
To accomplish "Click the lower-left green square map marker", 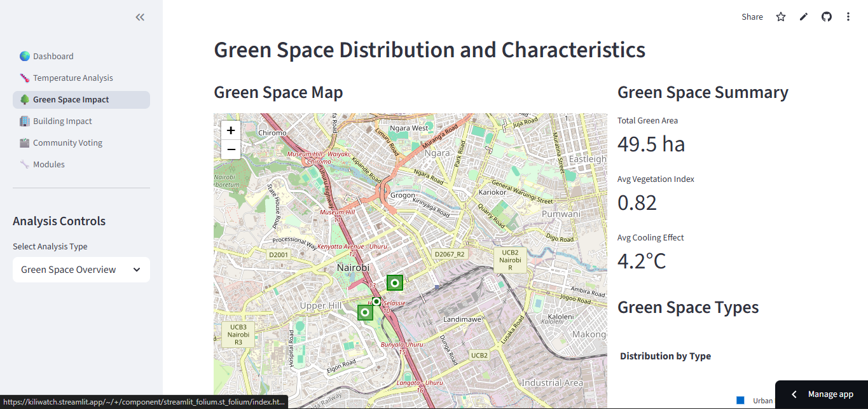I will pyautogui.click(x=365, y=312).
